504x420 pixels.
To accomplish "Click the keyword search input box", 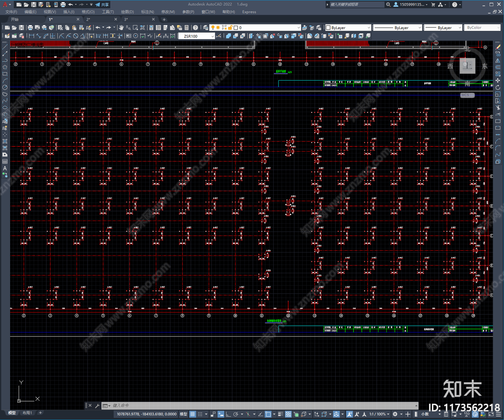I will click(x=357, y=4).
